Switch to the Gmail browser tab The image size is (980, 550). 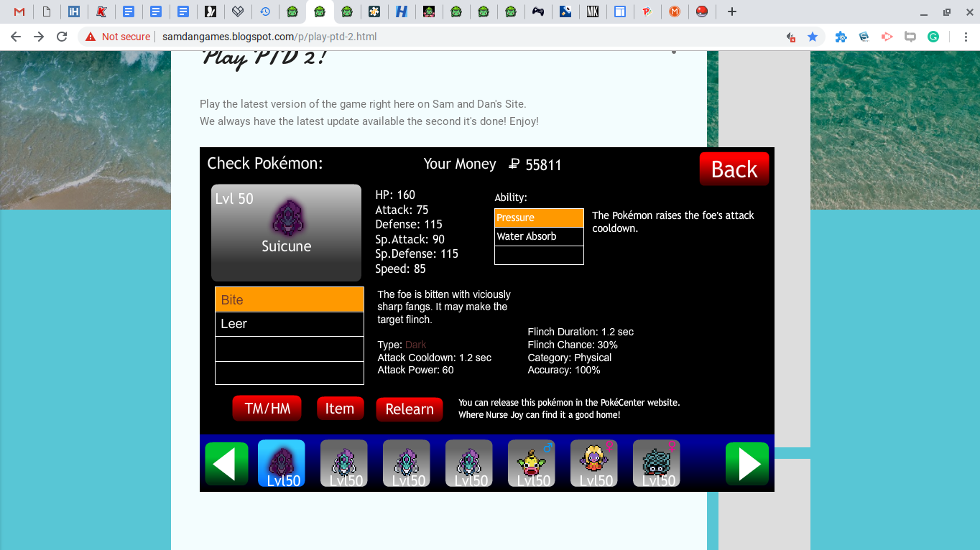pos(19,11)
